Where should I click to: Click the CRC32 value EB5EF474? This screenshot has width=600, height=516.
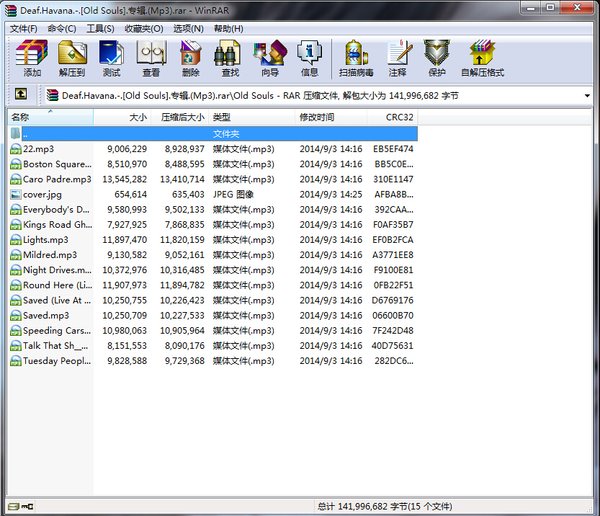(393, 149)
